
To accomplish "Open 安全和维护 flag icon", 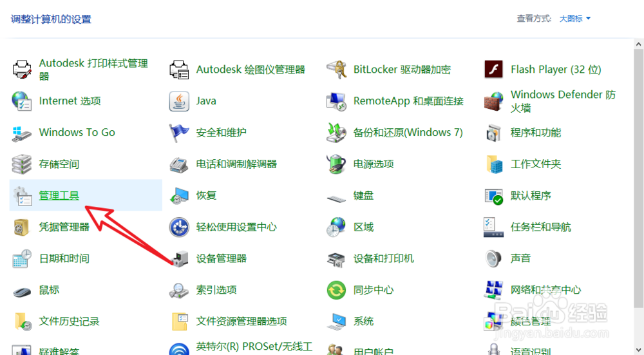I will (179, 133).
